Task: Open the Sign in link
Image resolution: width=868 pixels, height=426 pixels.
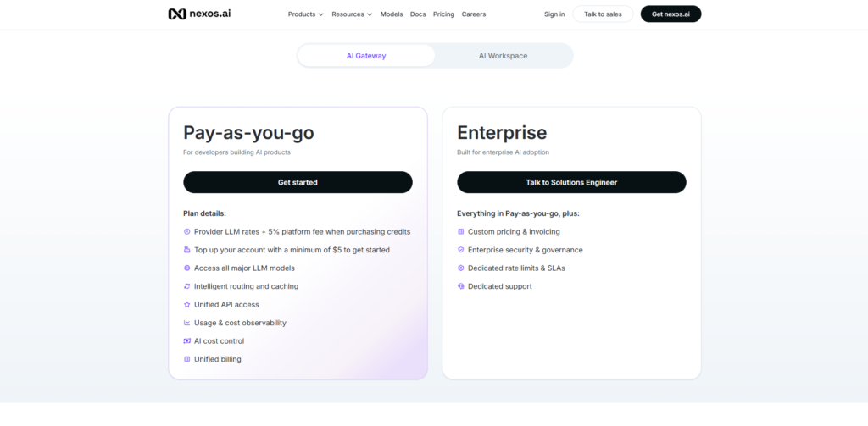Action: 554,14
